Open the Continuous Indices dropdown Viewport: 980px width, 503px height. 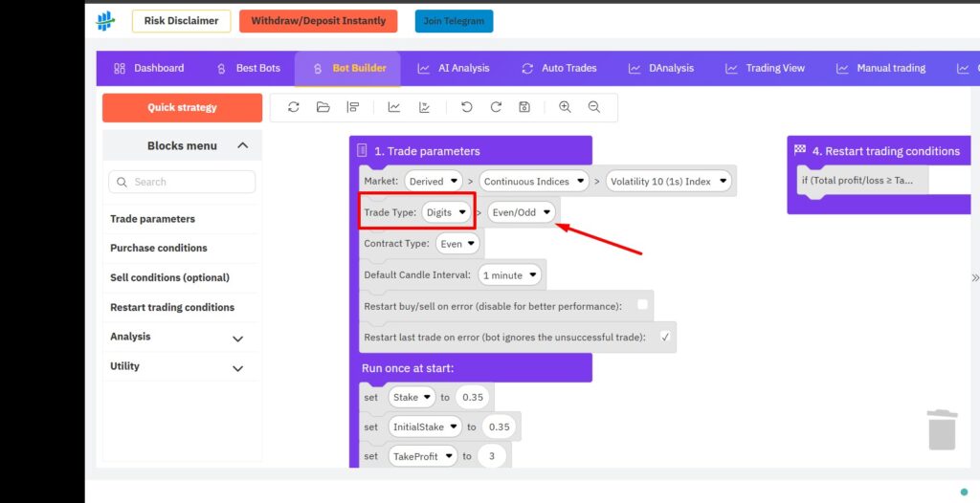point(534,181)
